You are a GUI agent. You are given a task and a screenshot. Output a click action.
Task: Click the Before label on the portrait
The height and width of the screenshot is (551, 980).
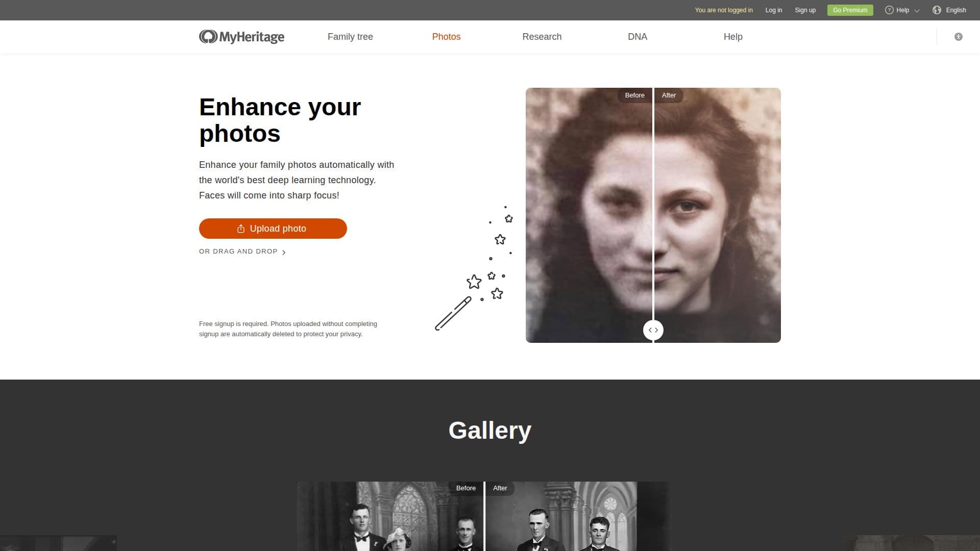pos(634,95)
